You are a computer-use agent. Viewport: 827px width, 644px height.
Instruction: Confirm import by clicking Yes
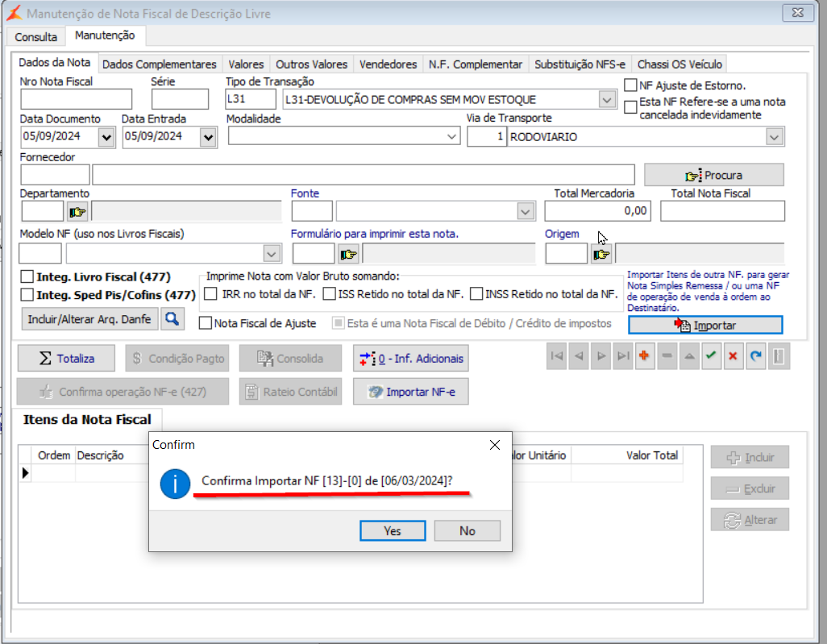(x=393, y=531)
